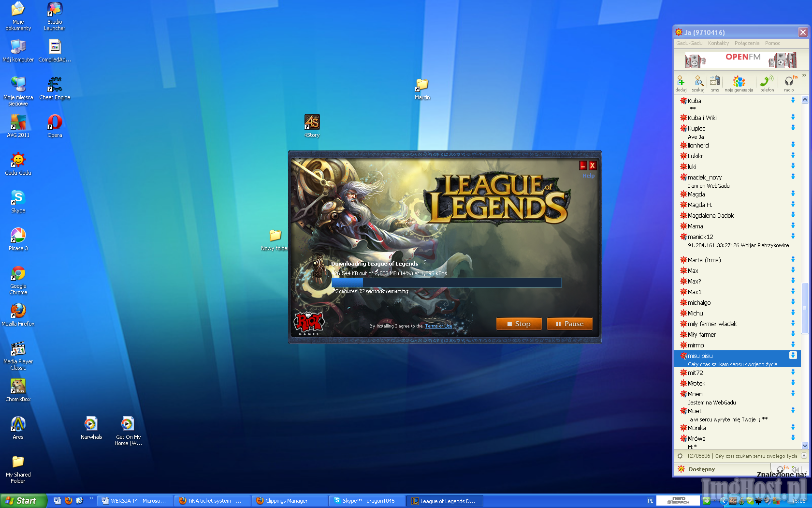Switch to WERSJA T4 Microsoft Word taskbar item
The width and height of the screenshot is (812, 508).
(134, 501)
